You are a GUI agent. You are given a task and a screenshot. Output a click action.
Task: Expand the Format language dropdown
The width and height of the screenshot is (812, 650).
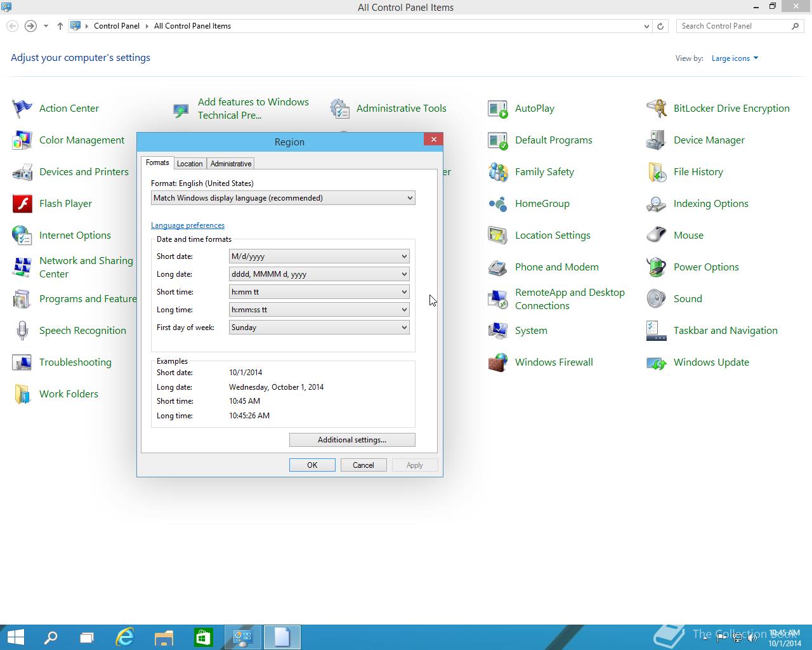[x=283, y=198]
